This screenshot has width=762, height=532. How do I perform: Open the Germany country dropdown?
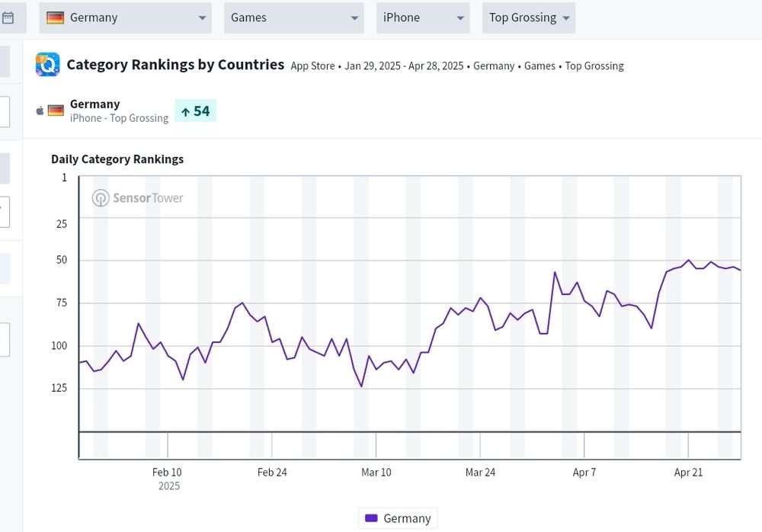pyautogui.click(x=126, y=18)
